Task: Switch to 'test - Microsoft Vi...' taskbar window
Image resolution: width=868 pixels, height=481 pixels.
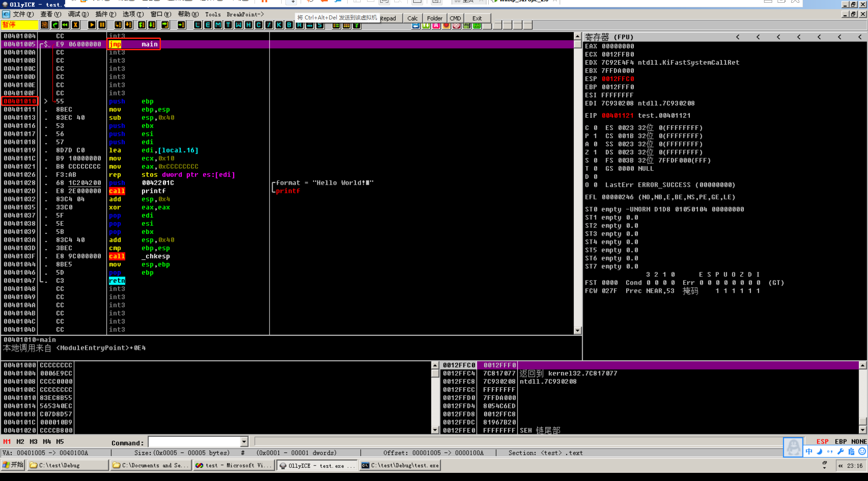Action: (234, 465)
